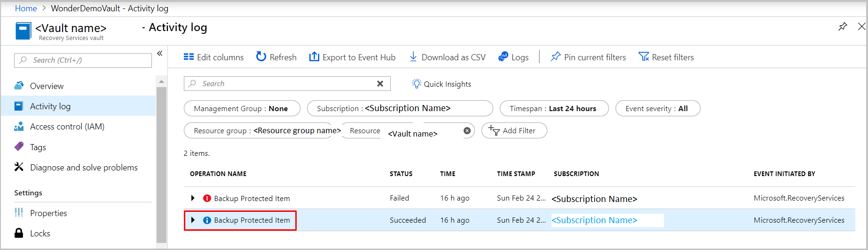Open Overview in the sidebar
This screenshot has width=868, height=250.
click(47, 86)
